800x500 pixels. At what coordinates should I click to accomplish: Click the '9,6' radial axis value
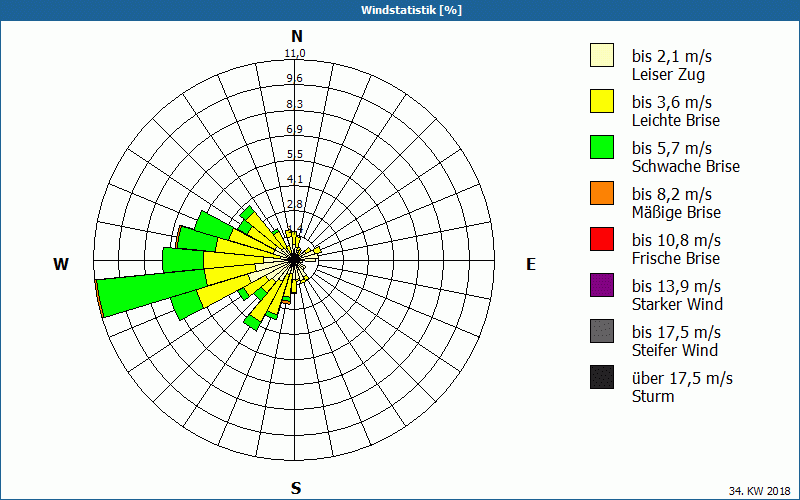pos(295,79)
